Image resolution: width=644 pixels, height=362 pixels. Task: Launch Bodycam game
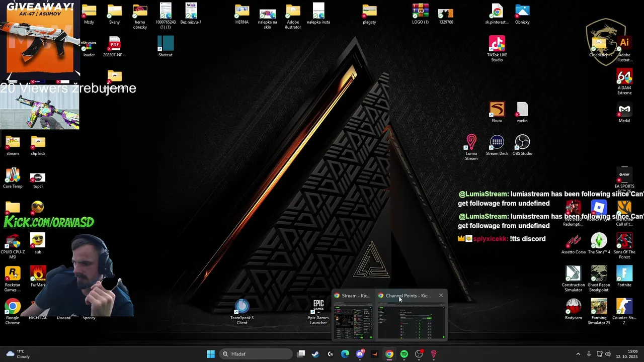[x=574, y=309]
